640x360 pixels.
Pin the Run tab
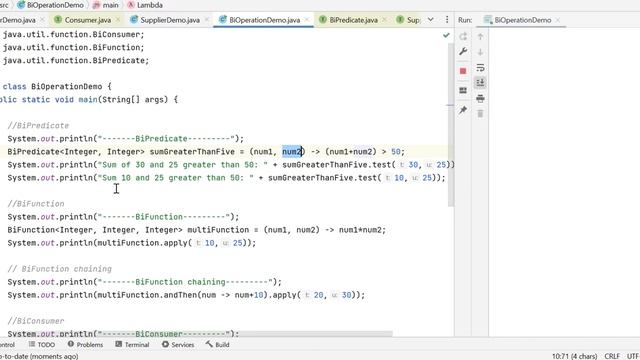click(463, 110)
